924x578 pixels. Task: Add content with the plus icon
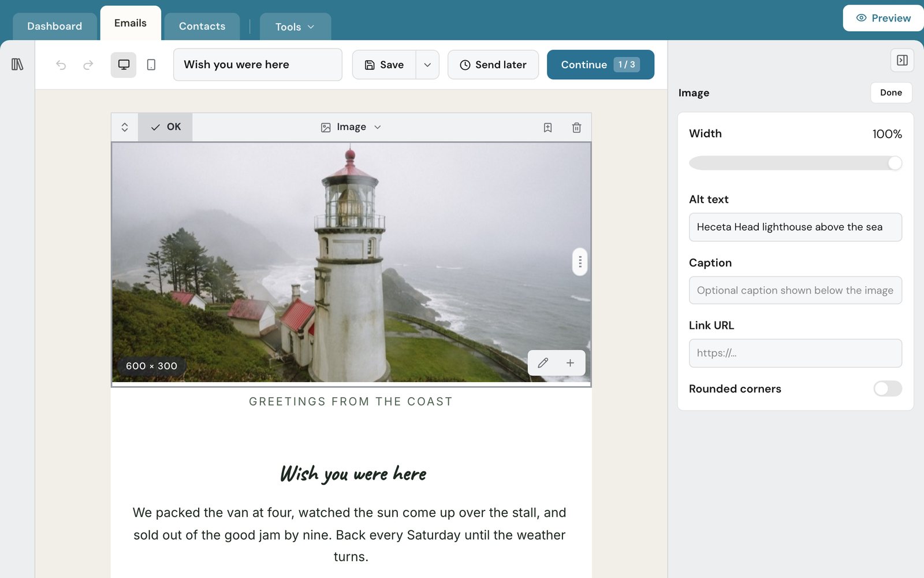click(570, 363)
